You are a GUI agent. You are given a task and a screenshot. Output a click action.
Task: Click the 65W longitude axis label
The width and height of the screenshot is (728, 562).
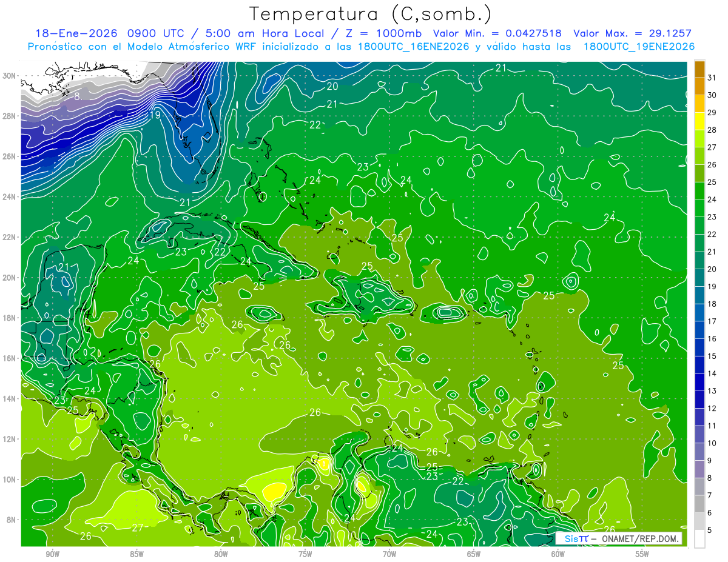click(474, 554)
